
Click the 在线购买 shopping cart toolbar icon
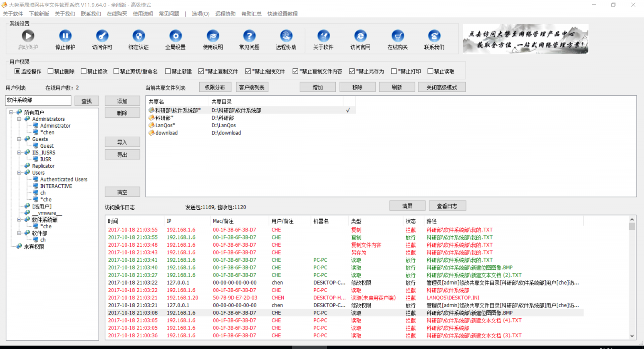tap(398, 36)
